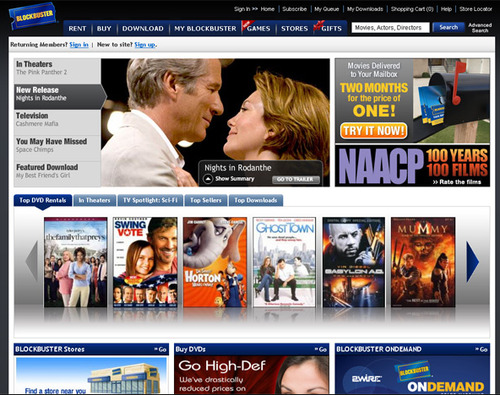The image size is (500, 395).
Task: Switch to Top Downloads tab
Action: click(256, 200)
